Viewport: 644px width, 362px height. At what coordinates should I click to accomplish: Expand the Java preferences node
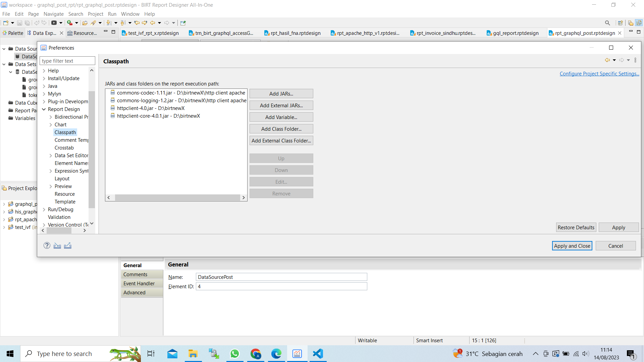[x=44, y=86]
